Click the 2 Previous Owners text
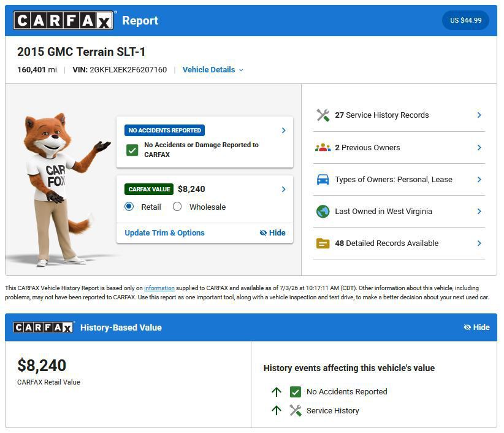Image resolution: width=504 pixels, height=433 pixels. (367, 148)
